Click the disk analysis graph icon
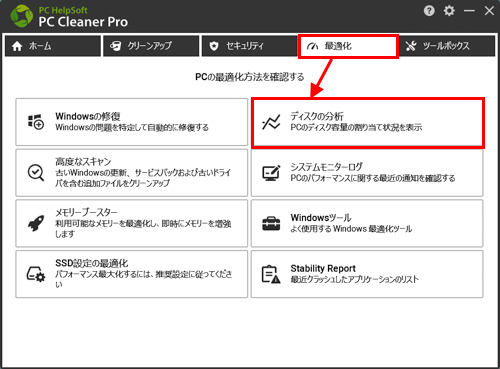 coord(271,122)
